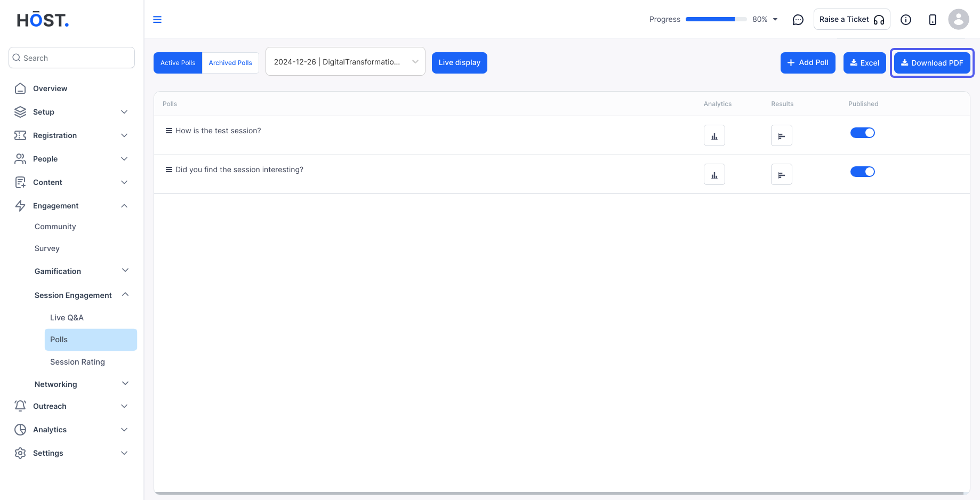This screenshot has height=500, width=980.
Task: Click the Analytics pie chart icon
Action: (20, 430)
